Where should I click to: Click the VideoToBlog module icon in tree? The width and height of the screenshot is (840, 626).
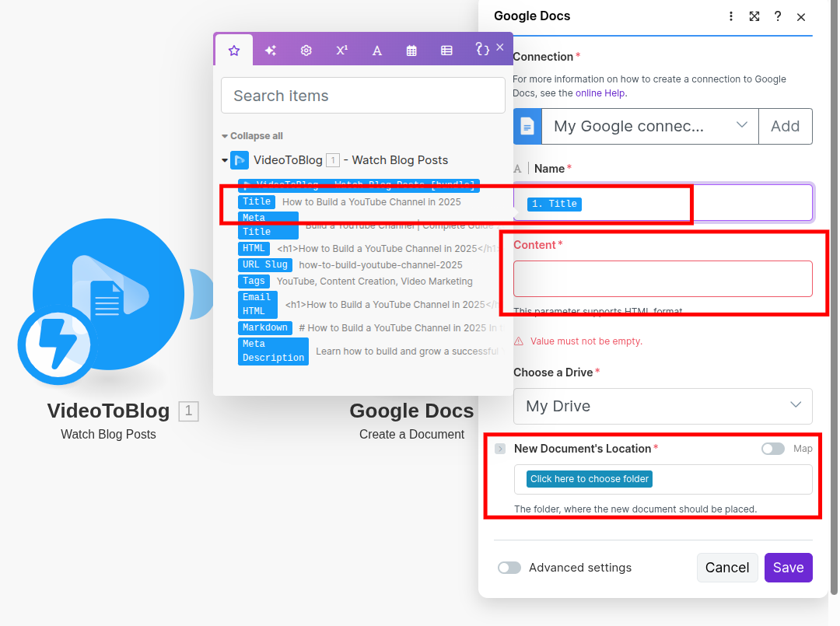pos(240,160)
